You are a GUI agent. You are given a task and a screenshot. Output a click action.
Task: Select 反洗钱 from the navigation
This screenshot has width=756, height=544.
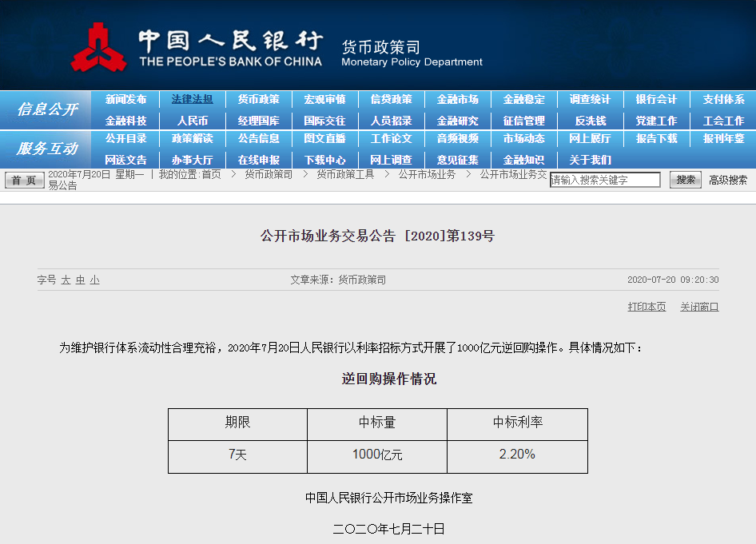[590, 121]
